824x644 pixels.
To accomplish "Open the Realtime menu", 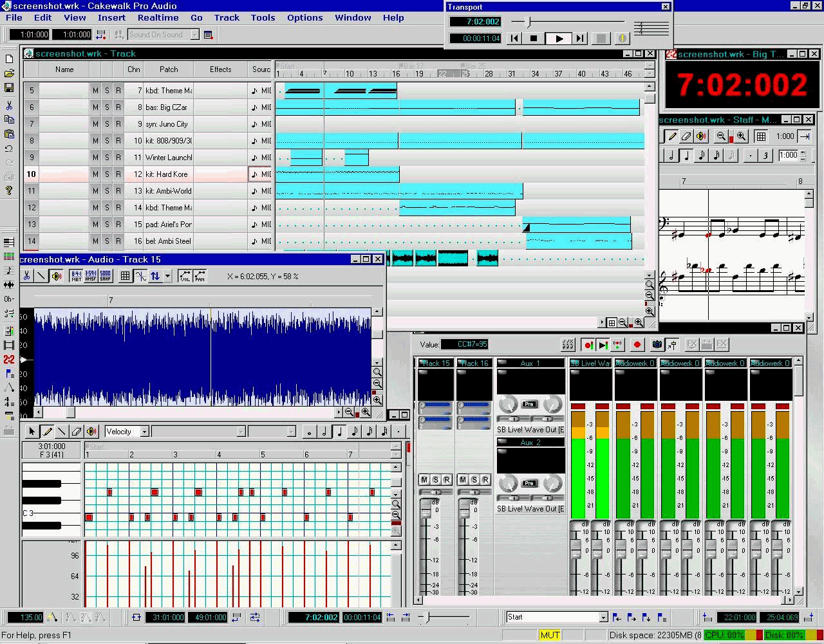I will tap(158, 18).
